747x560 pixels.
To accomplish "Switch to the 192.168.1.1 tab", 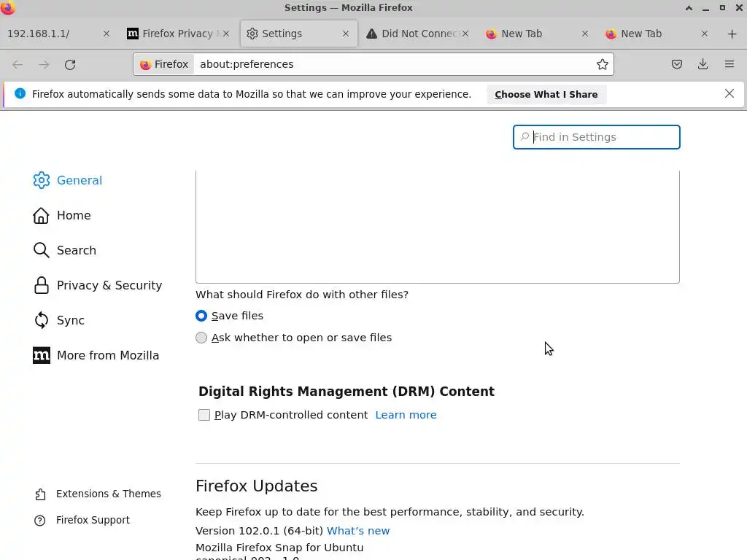I will pyautogui.click(x=51, y=34).
